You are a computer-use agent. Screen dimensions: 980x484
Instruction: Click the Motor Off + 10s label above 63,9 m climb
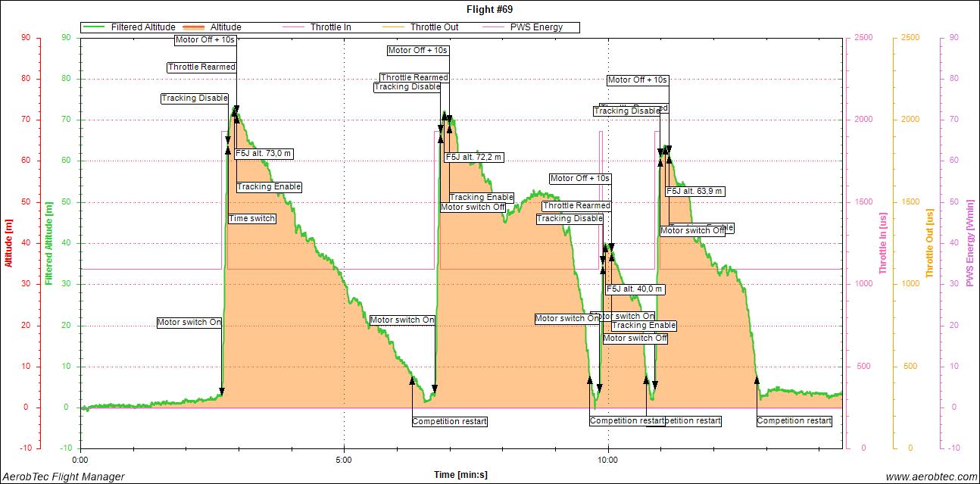point(637,80)
